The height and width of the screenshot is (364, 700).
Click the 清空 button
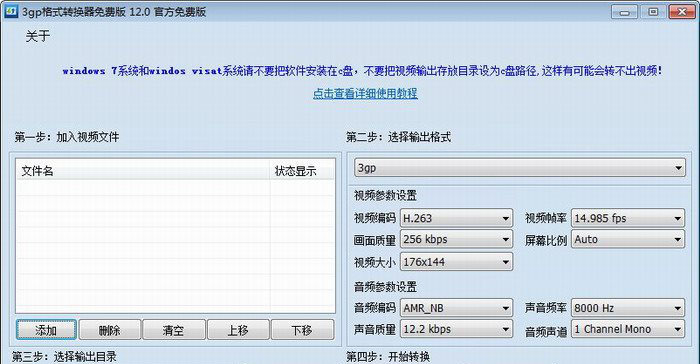click(x=174, y=330)
